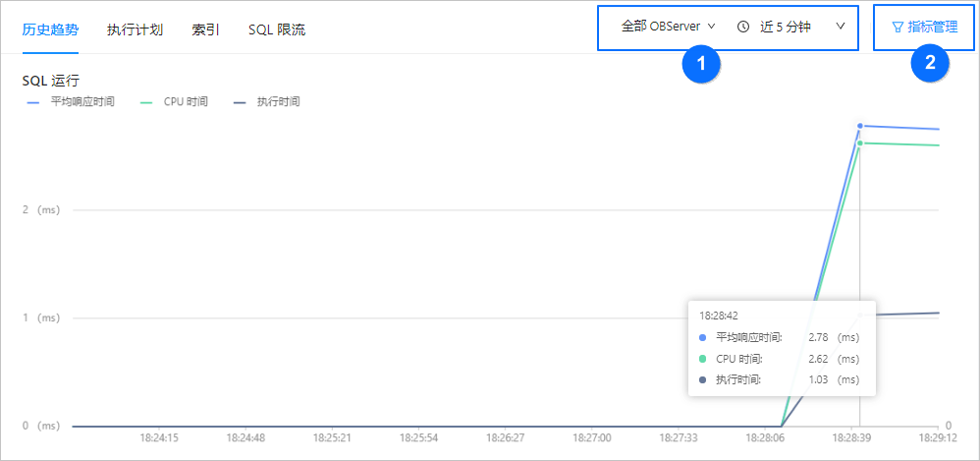
Task: Click the blue annotation circle numbered 2
Action: pos(931,63)
